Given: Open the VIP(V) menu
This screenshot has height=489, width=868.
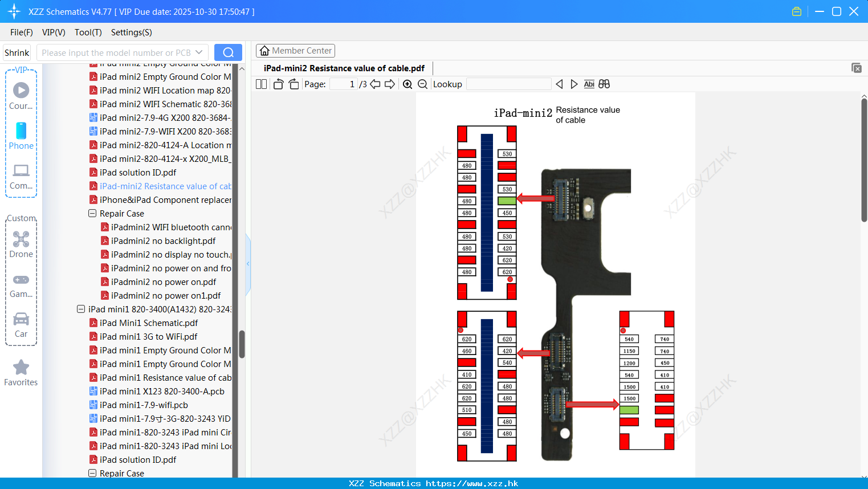Looking at the screenshot, I should tap(54, 32).
